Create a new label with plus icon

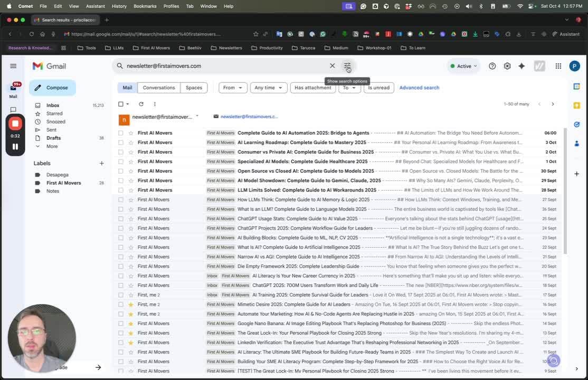[x=102, y=163]
